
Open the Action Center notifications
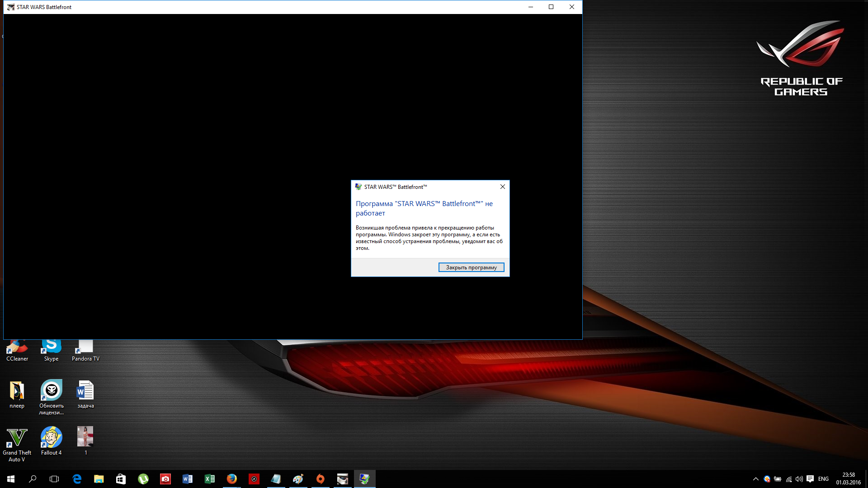(810, 479)
